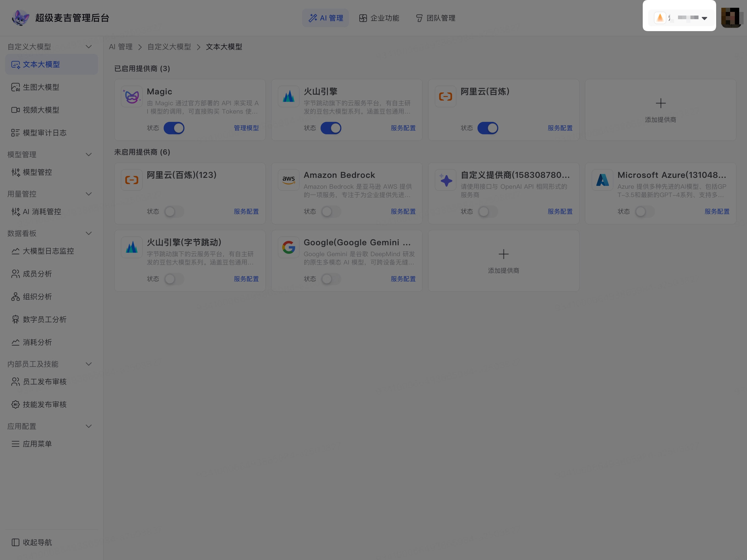Screen dimensions: 747x560
Task: Select 文本大模型 in the sidebar
Action: tap(52, 65)
